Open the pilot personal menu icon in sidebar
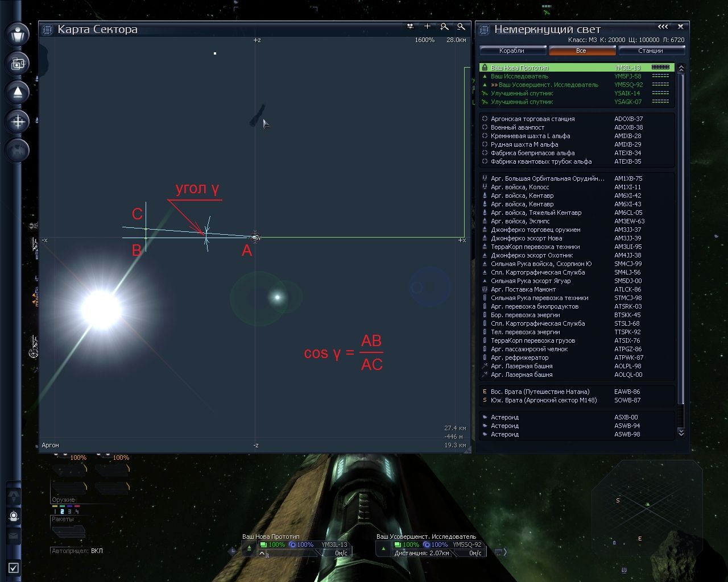This screenshot has height=582, width=728. (x=18, y=34)
